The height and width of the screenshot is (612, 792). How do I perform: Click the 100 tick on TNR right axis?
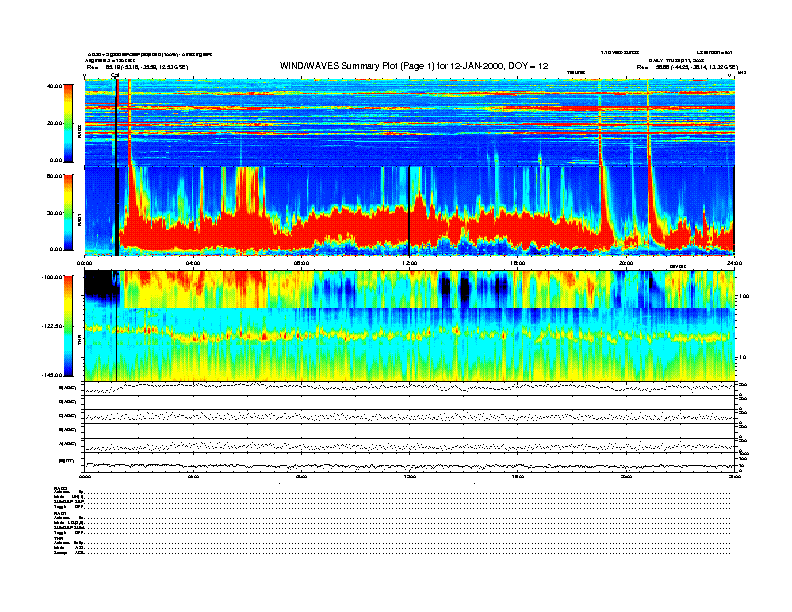pos(744,296)
